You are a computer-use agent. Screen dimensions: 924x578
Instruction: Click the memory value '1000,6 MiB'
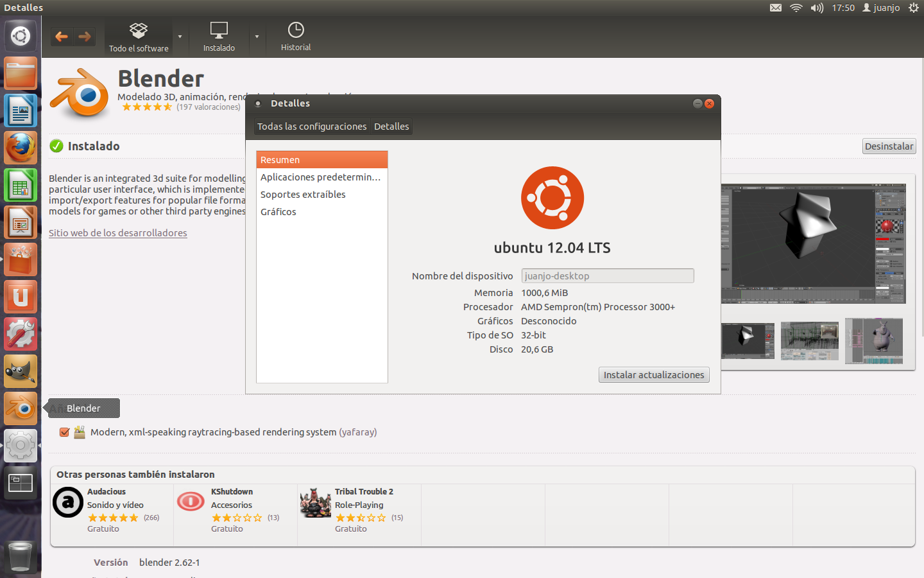tap(545, 293)
